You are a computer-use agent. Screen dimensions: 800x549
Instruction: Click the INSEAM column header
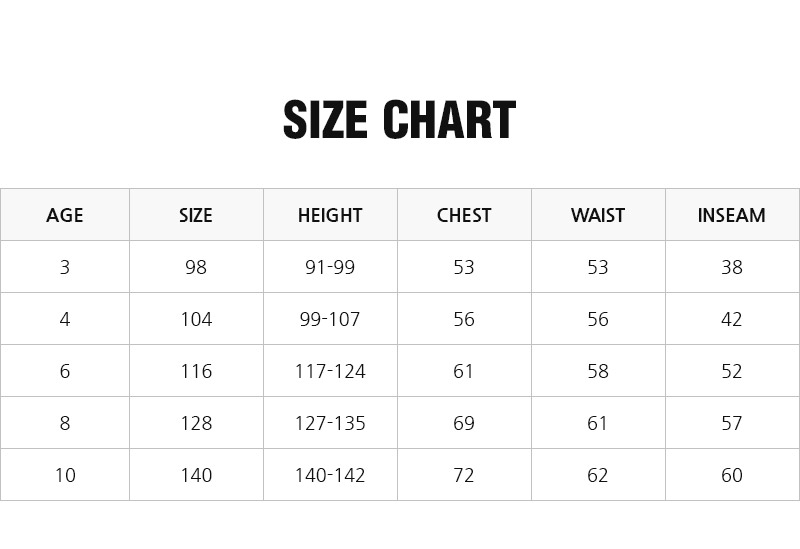point(732,215)
